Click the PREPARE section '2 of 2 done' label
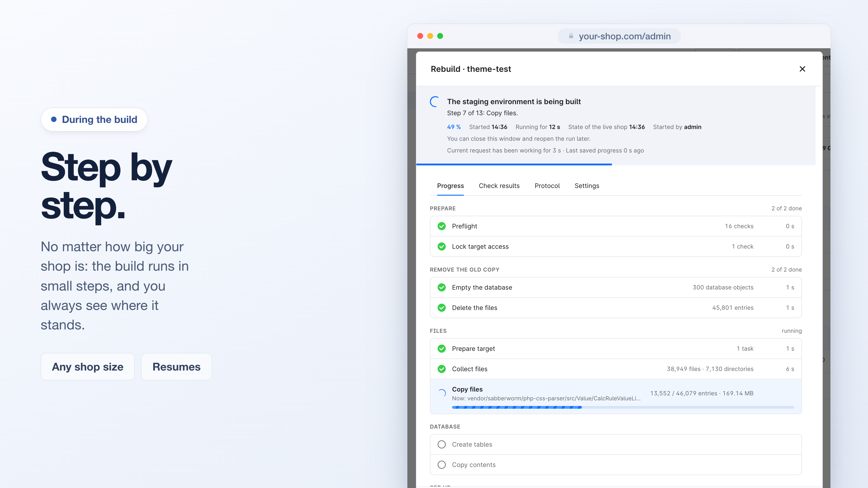 (x=786, y=209)
